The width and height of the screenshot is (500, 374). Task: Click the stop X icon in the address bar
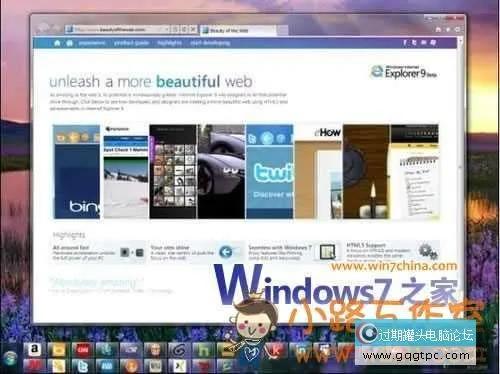coord(192,29)
